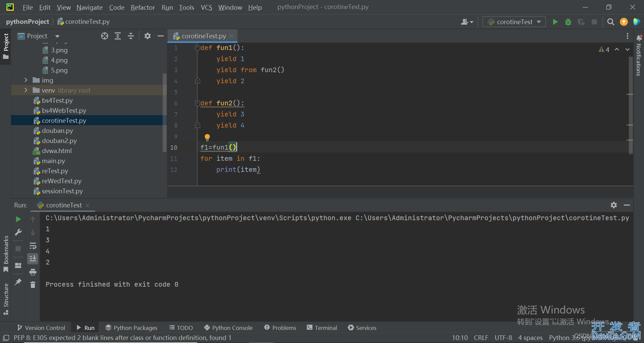Open Project panel settings gear

(147, 36)
